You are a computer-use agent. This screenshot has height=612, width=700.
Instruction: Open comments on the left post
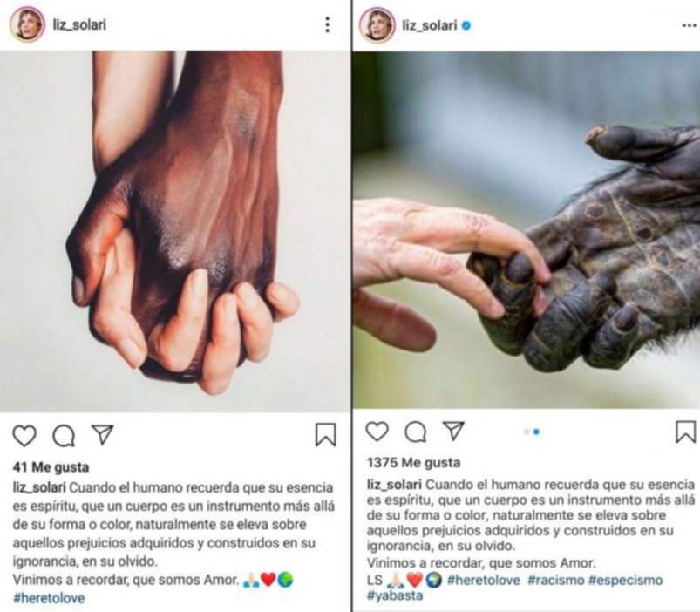(64, 435)
